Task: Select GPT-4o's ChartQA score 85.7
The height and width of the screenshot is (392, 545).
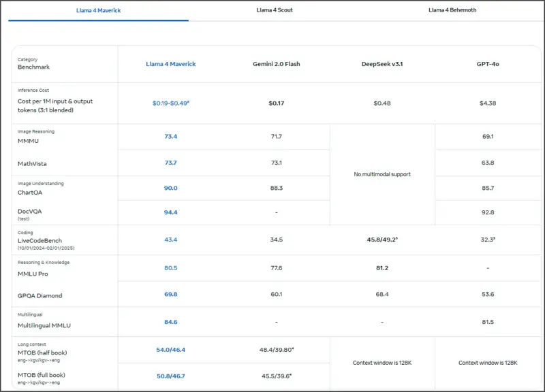Action: click(488, 188)
